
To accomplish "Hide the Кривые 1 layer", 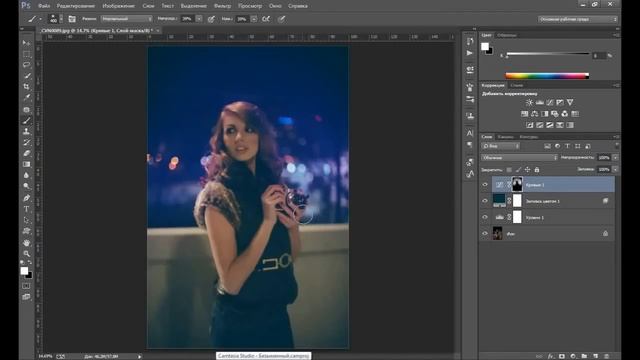I will point(485,185).
